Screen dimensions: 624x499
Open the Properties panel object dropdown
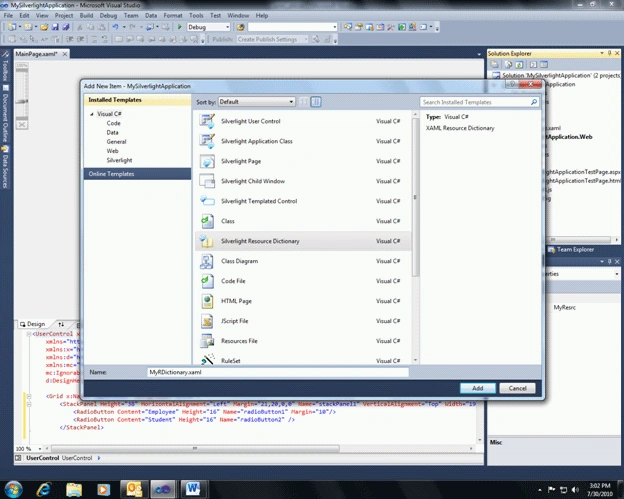tap(616, 274)
